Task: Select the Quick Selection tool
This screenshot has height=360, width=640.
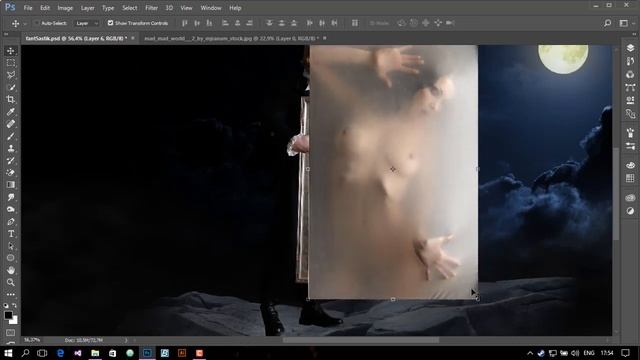Action: [x=11, y=87]
